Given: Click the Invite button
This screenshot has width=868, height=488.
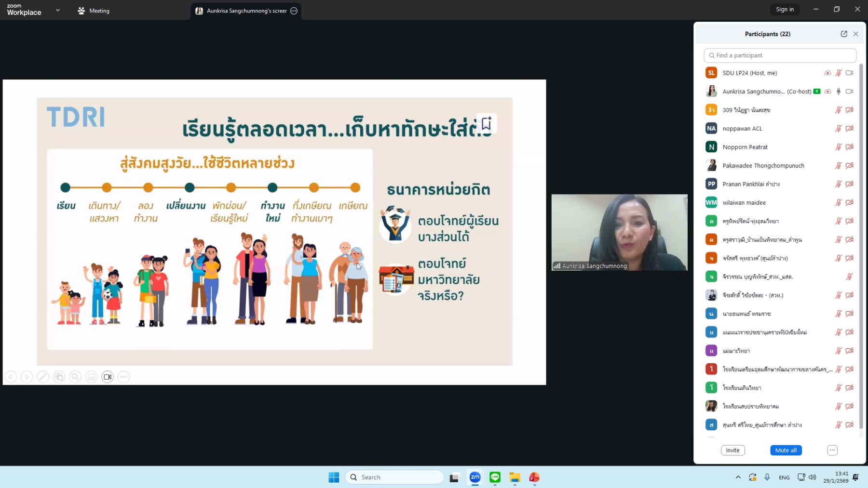Looking at the screenshot, I should click(732, 450).
